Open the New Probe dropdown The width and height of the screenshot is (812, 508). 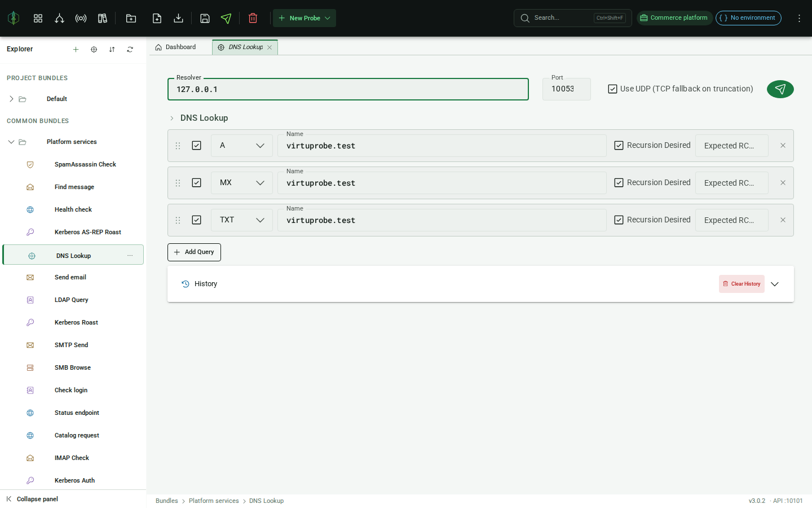point(304,18)
